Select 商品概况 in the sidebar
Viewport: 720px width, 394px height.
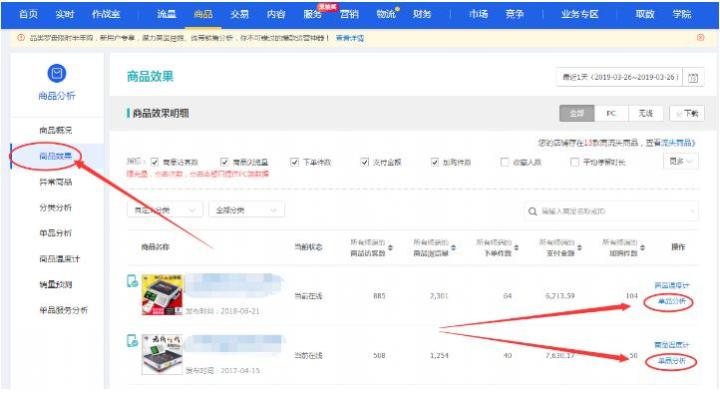[x=56, y=130]
